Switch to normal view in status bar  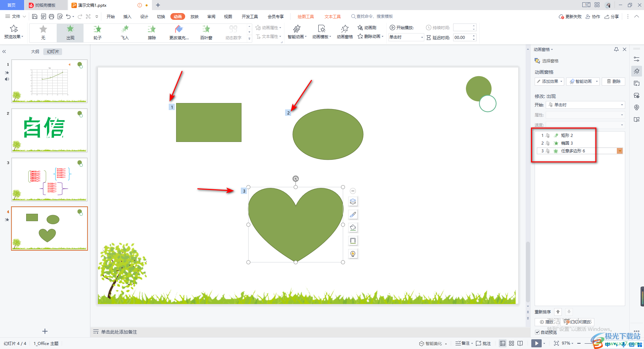[502, 343]
